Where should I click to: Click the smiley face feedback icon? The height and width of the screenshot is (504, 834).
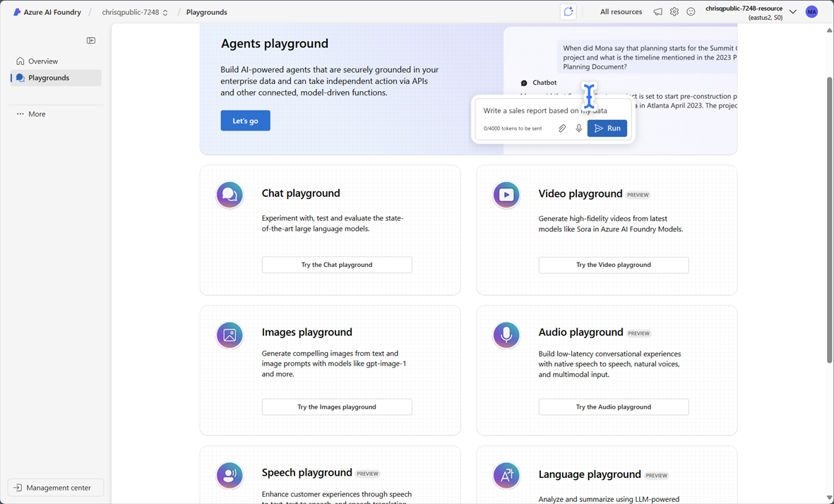pos(691,12)
